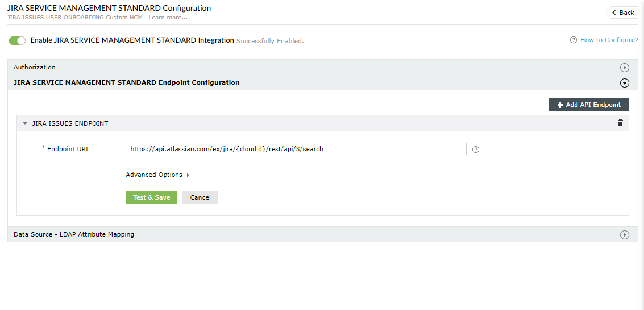
Task: Open the How to Configure help link
Action: click(x=609, y=40)
